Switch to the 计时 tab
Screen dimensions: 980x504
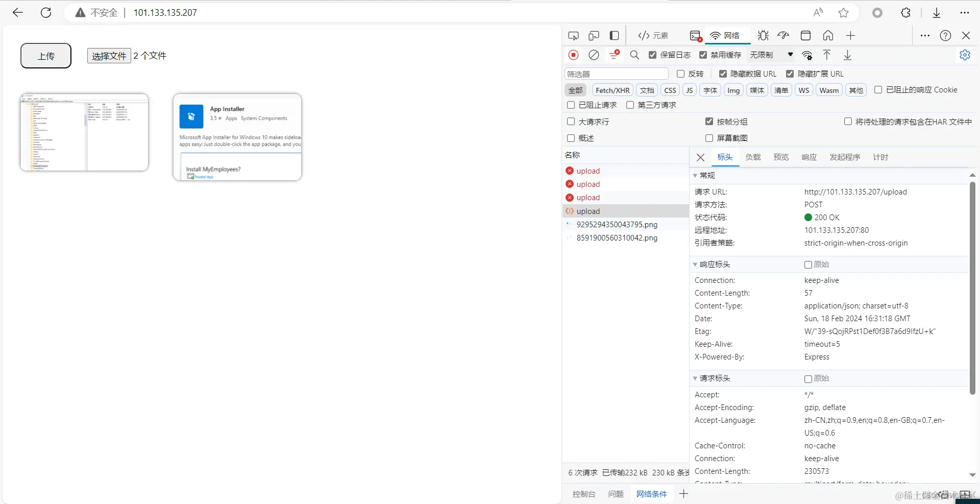pyautogui.click(x=880, y=157)
